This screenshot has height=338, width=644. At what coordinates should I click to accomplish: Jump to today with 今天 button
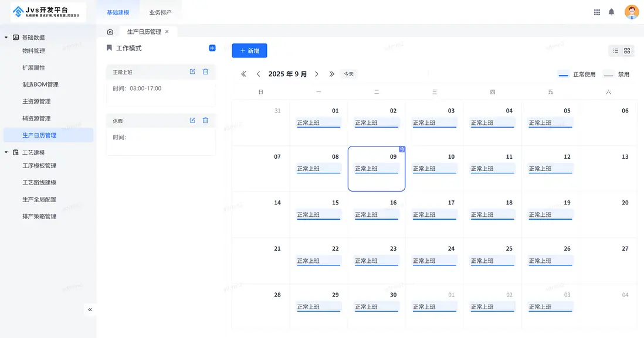[x=349, y=74]
